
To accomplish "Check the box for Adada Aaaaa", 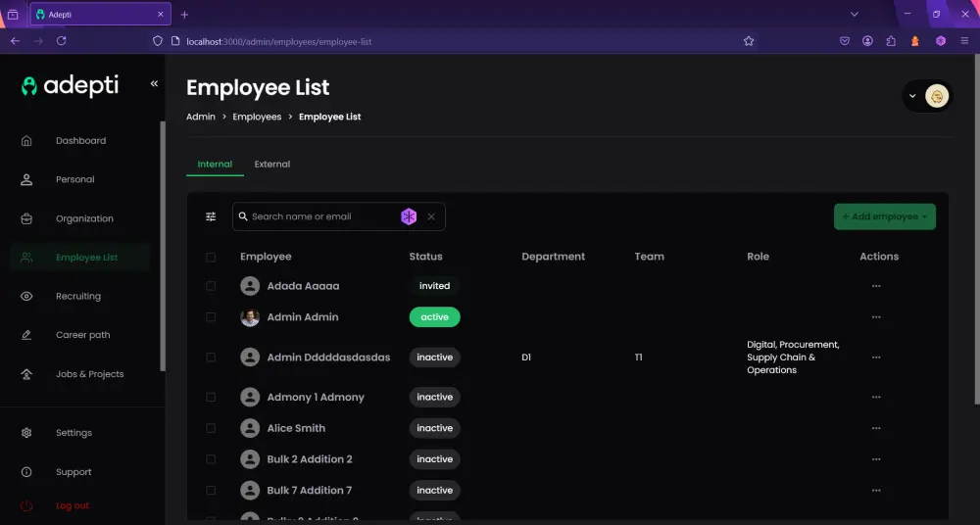I will (x=211, y=286).
